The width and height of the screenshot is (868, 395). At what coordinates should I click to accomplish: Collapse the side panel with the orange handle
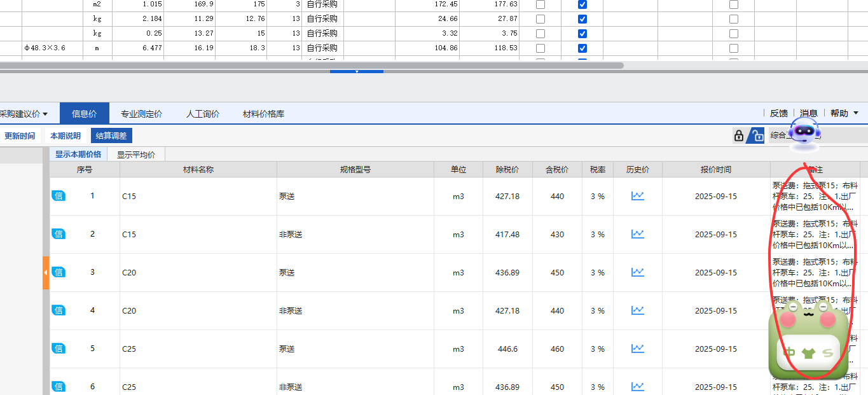click(x=46, y=272)
